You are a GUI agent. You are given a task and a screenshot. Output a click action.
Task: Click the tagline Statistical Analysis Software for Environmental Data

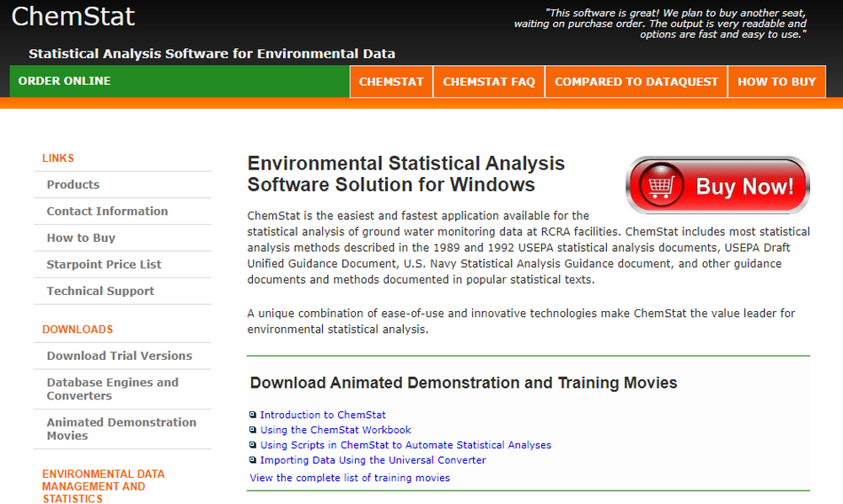[x=212, y=54]
